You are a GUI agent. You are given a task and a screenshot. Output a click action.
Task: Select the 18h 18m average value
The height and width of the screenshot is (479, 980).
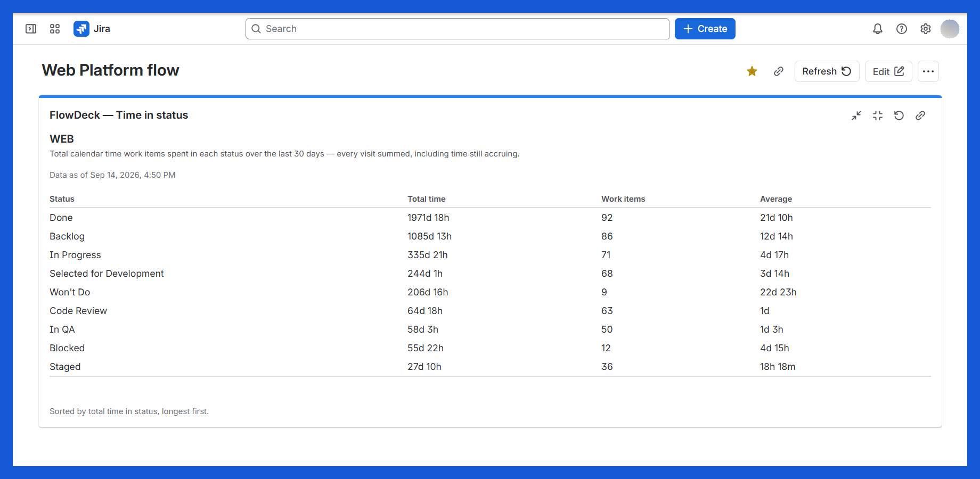(x=778, y=367)
